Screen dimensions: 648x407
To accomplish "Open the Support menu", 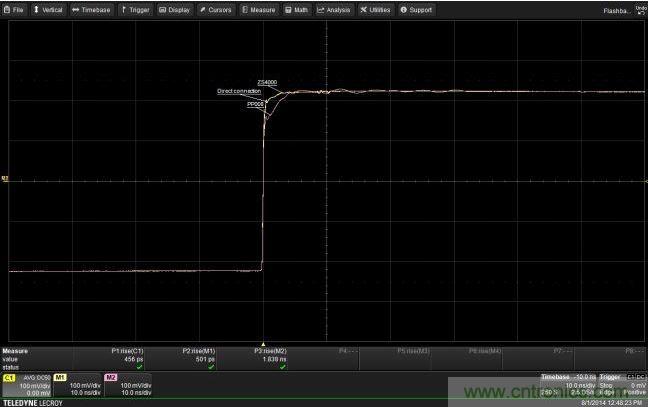I will pyautogui.click(x=416, y=9).
